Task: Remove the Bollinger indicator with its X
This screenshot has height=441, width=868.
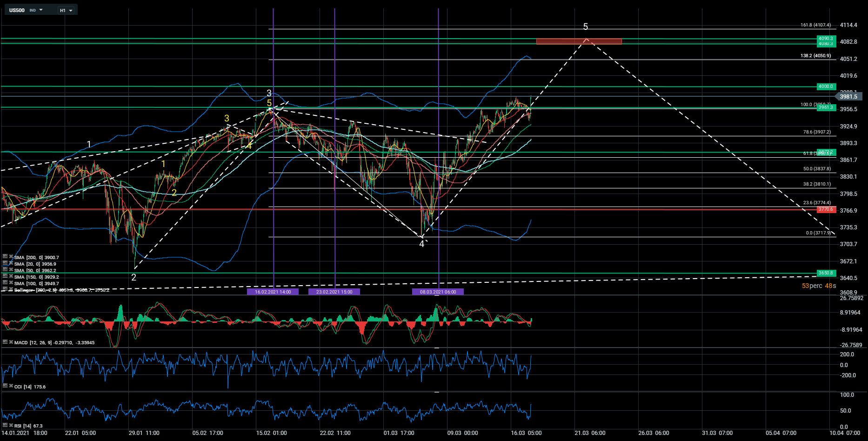Action: pos(11,289)
